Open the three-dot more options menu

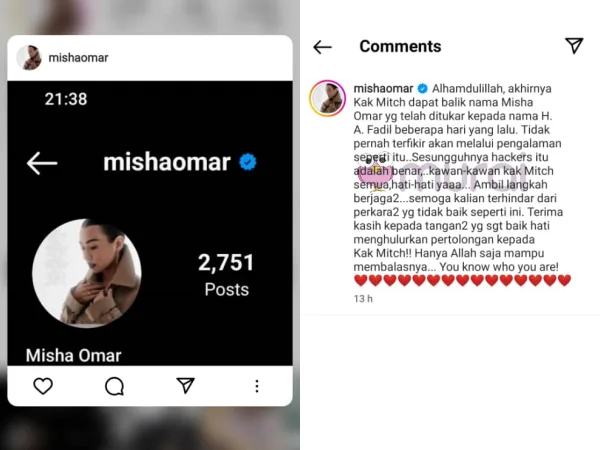[x=257, y=386]
